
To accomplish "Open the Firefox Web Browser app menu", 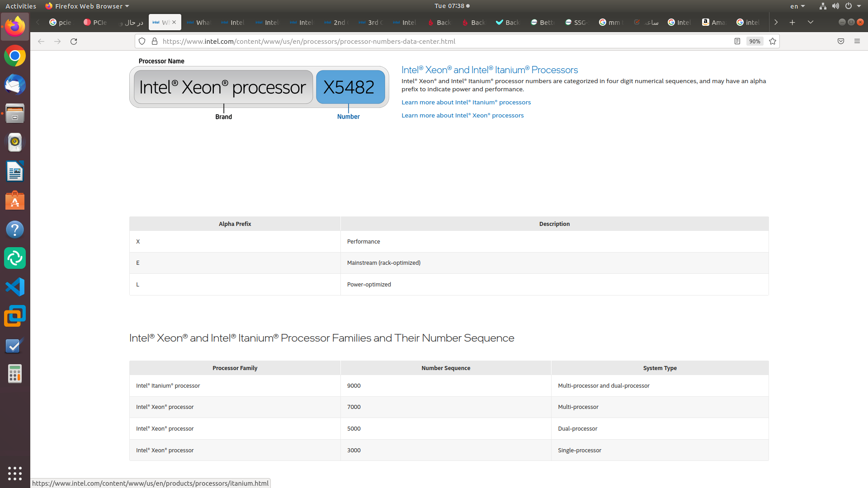I will pos(88,6).
